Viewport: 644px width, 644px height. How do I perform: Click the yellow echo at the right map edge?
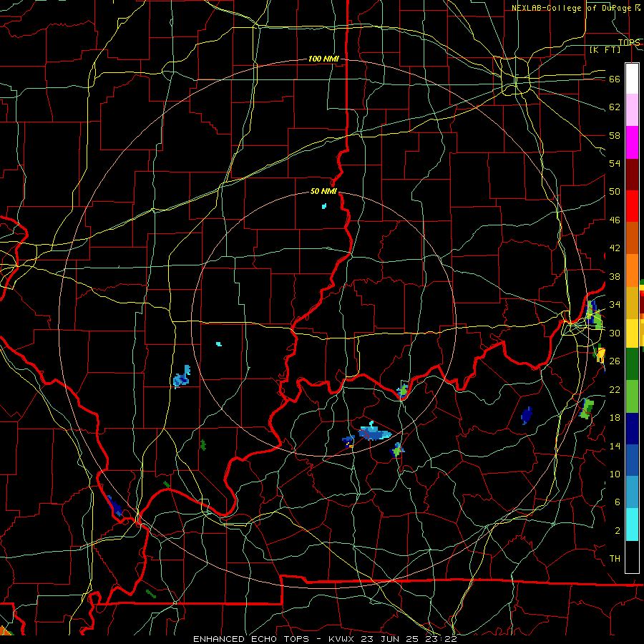point(601,354)
